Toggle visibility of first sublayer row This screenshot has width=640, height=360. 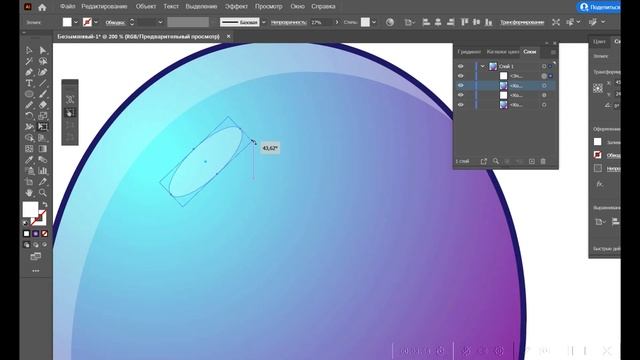[460, 76]
